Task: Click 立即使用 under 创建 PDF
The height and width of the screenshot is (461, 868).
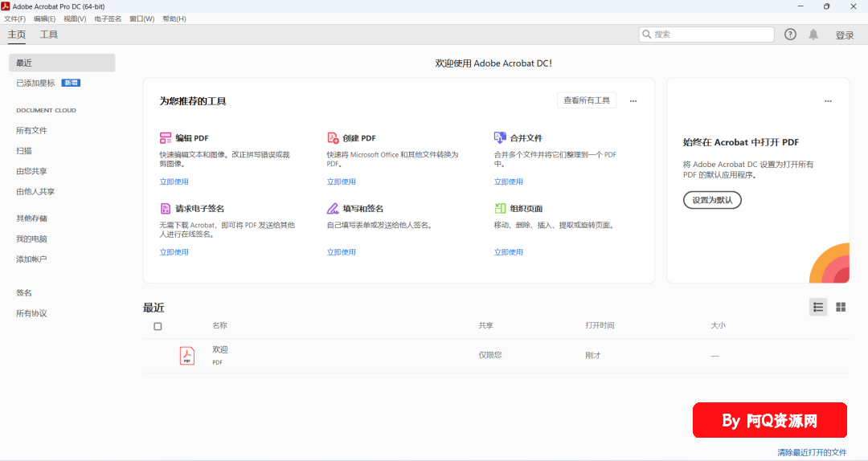Action: 342,182
